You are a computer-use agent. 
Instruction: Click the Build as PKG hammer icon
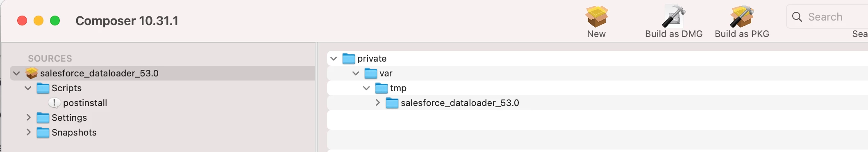[x=742, y=16]
